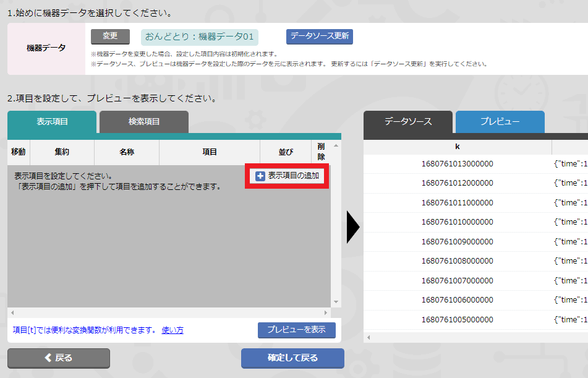Click the 変更 button for device data
This screenshot has height=378, width=588.
click(110, 37)
